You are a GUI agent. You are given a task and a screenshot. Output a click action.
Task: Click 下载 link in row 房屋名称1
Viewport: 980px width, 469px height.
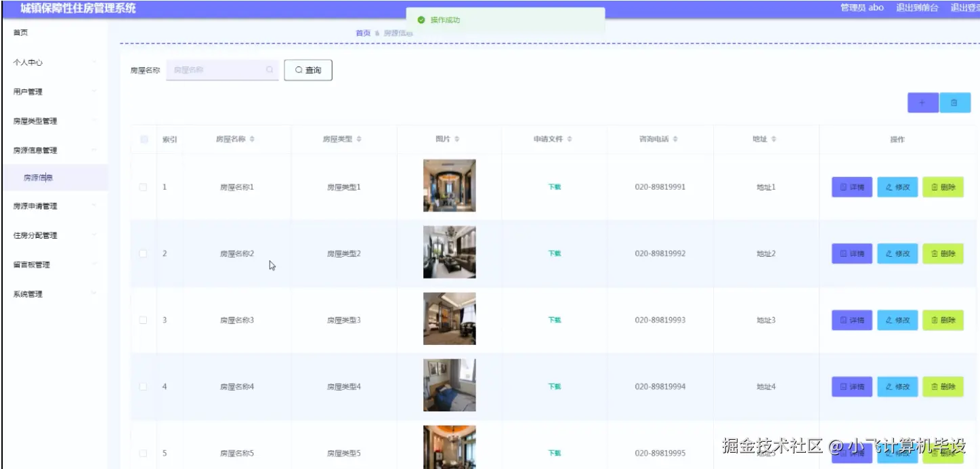tap(555, 187)
